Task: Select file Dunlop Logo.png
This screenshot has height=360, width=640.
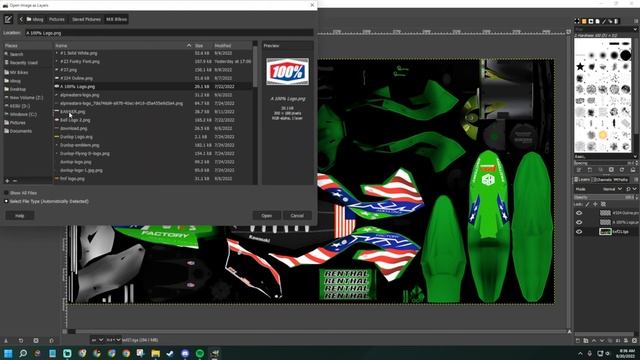Action: tap(76, 137)
